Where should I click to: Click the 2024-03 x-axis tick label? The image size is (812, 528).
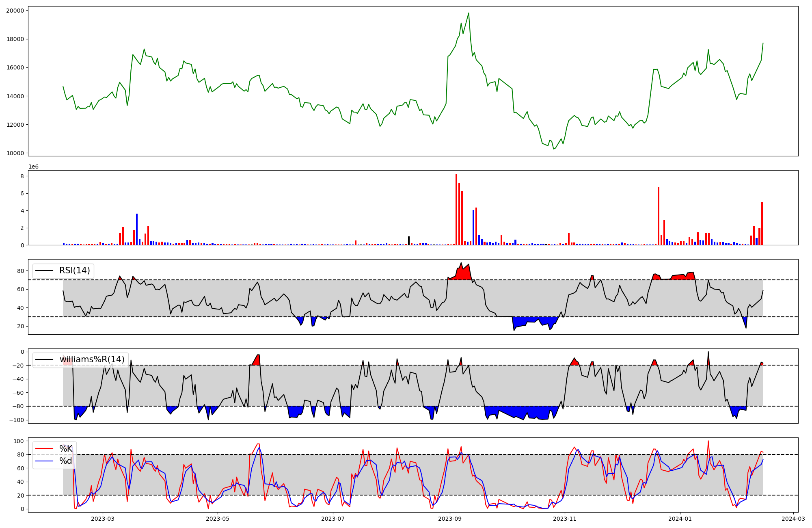tap(793, 519)
